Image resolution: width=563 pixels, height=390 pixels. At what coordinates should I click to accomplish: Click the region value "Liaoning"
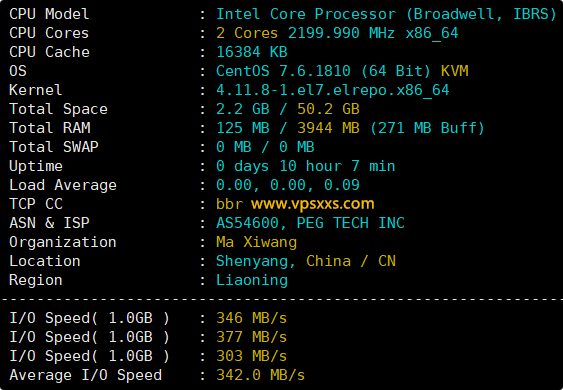pos(252,280)
